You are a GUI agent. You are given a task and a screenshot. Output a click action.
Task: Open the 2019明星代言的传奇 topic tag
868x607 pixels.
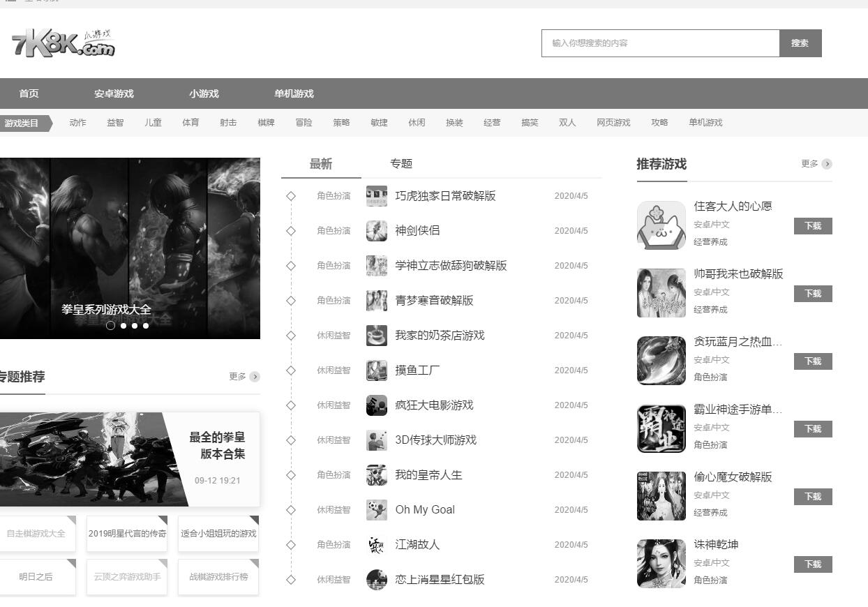[x=127, y=534]
